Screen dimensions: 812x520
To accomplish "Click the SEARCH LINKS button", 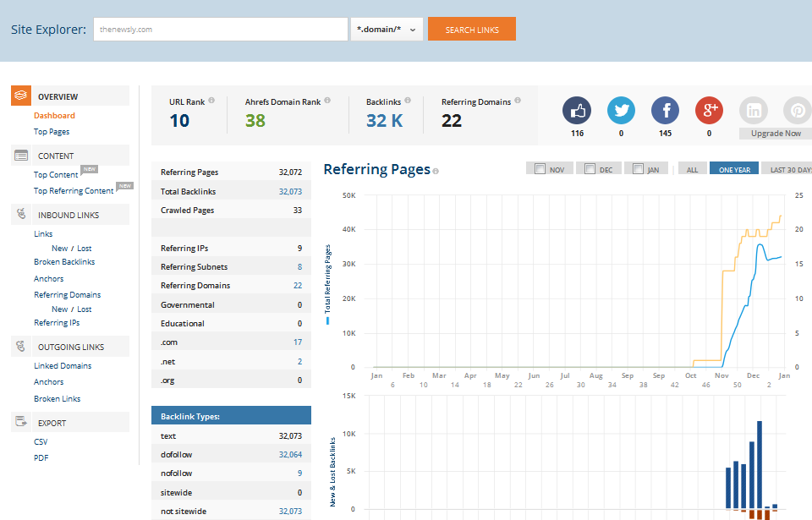I will coord(472,29).
